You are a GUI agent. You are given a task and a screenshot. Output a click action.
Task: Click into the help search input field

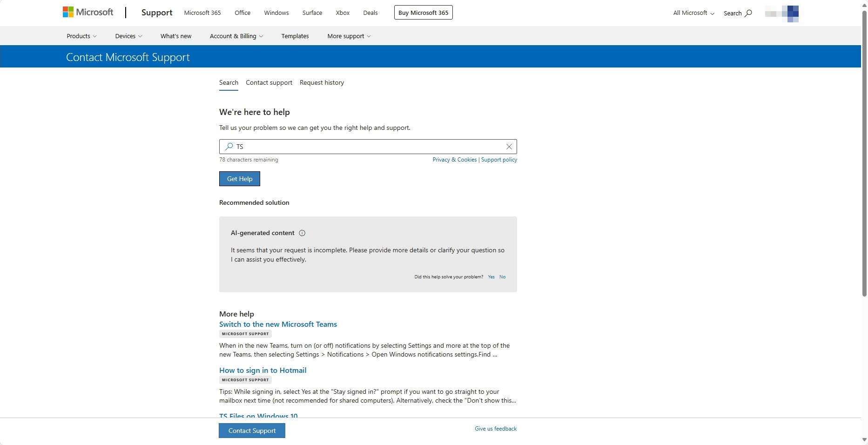click(368, 147)
